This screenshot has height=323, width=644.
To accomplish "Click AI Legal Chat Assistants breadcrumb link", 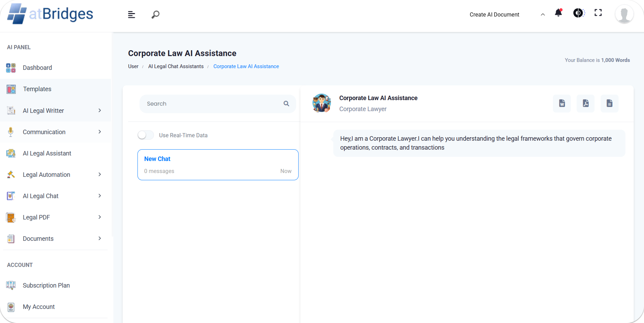I will tap(176, 66).
